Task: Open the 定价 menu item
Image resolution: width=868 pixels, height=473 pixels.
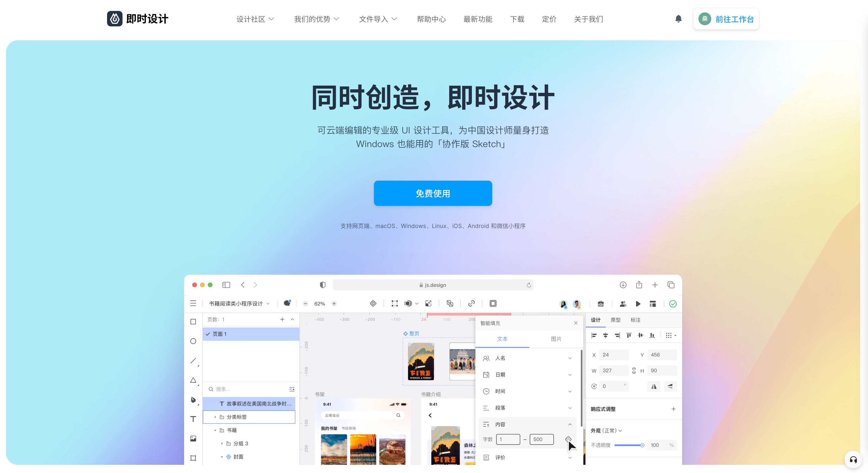Action: pyautogui.click(x=549, y=19)
